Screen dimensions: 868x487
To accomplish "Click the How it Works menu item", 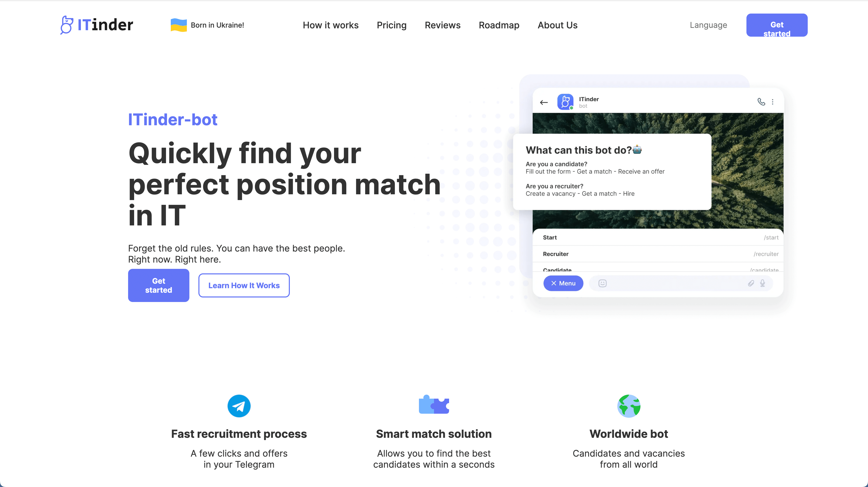I will point(330,25).
